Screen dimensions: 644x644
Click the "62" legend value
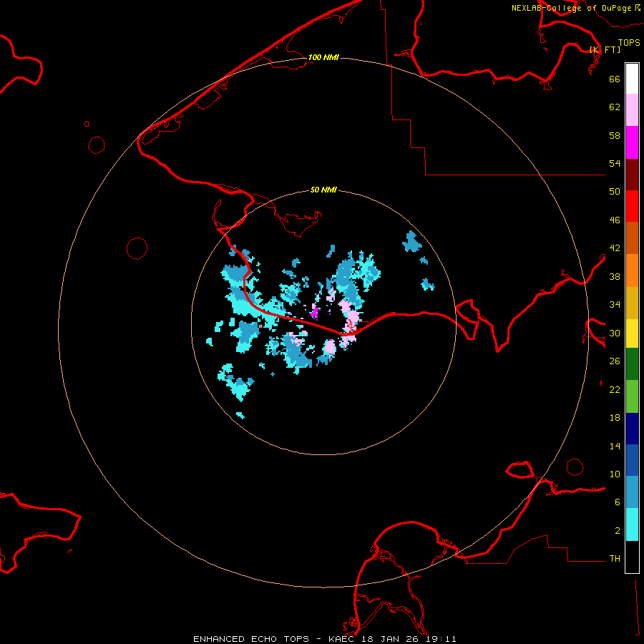tap(615, 107)
